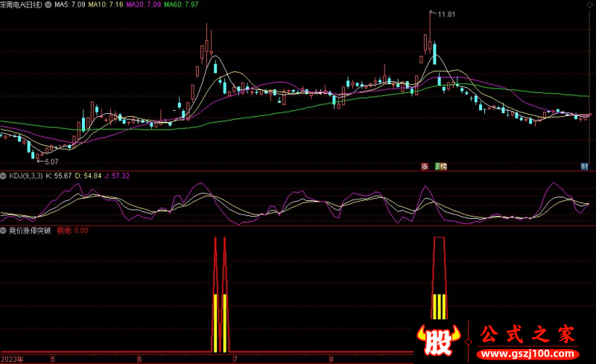
Task: Click the 2022年 label on time axis
Action: pos(13,359)
